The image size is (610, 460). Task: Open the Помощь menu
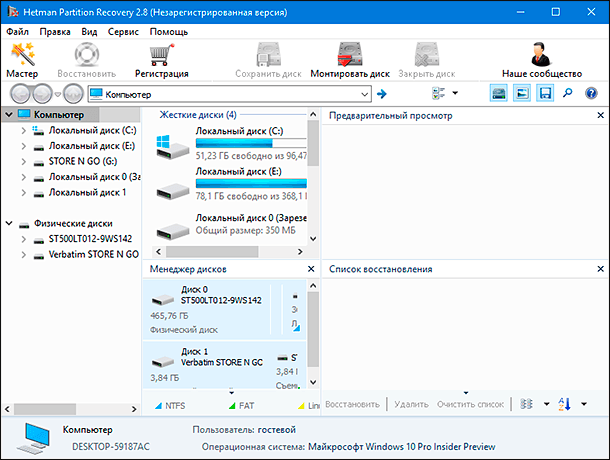pyautogui.click(x=168, y=32)
